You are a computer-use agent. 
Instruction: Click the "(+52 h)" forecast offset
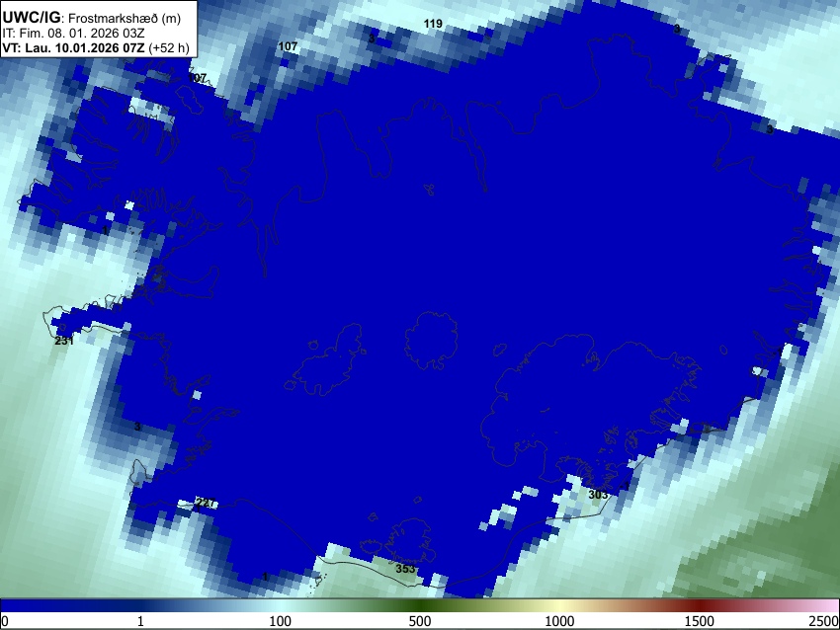(168, 47)
